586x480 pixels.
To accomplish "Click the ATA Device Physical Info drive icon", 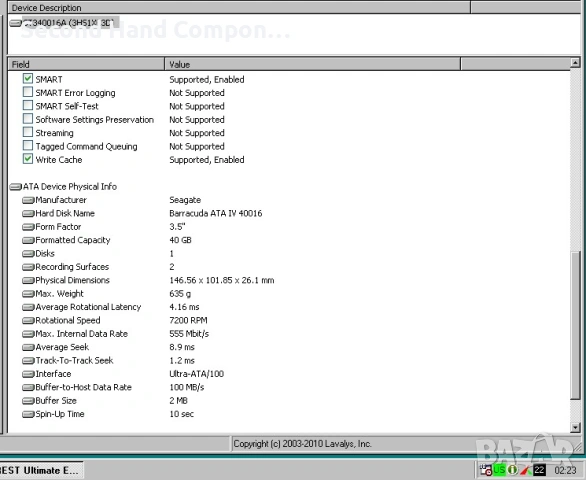I will 16,187.
